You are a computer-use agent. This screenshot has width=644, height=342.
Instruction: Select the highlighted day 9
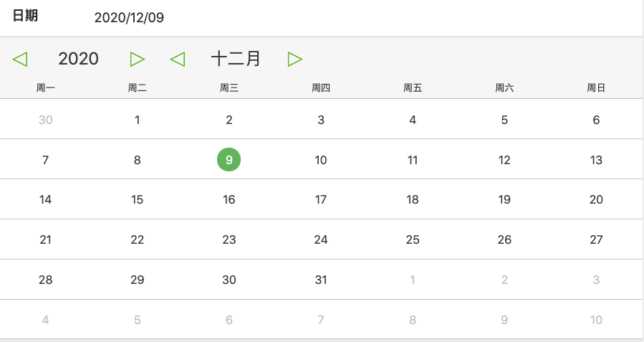[229, 160]
